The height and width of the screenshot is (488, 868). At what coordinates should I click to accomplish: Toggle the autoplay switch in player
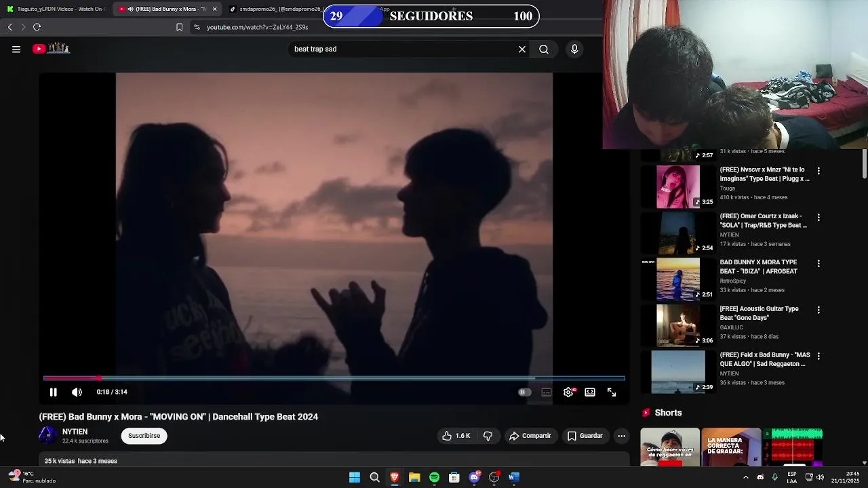(x=524, y=392)
